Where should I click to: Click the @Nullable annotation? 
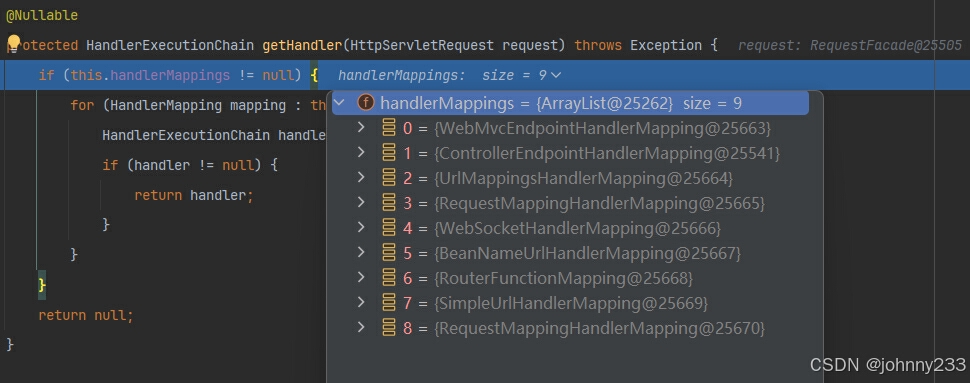[x=42, y=15]
